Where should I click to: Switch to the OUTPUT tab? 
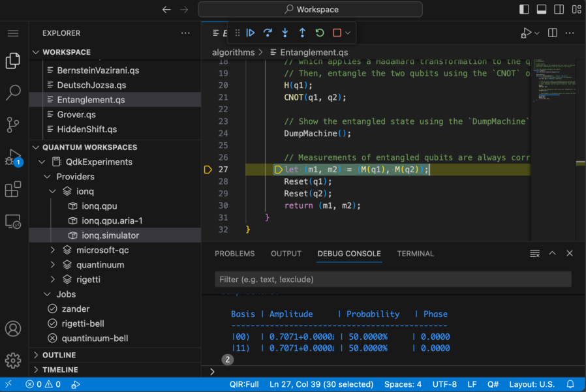(286, 254)
